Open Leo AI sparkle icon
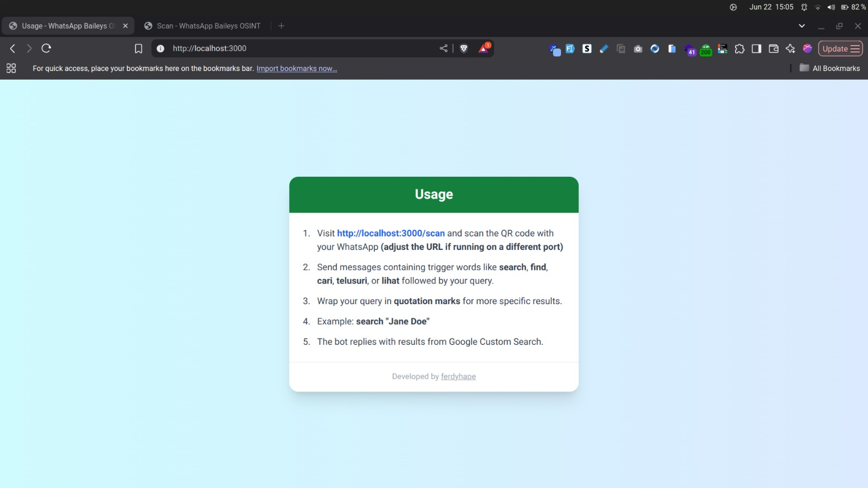This screenshot has height=488, width=868. pos(790,49)
